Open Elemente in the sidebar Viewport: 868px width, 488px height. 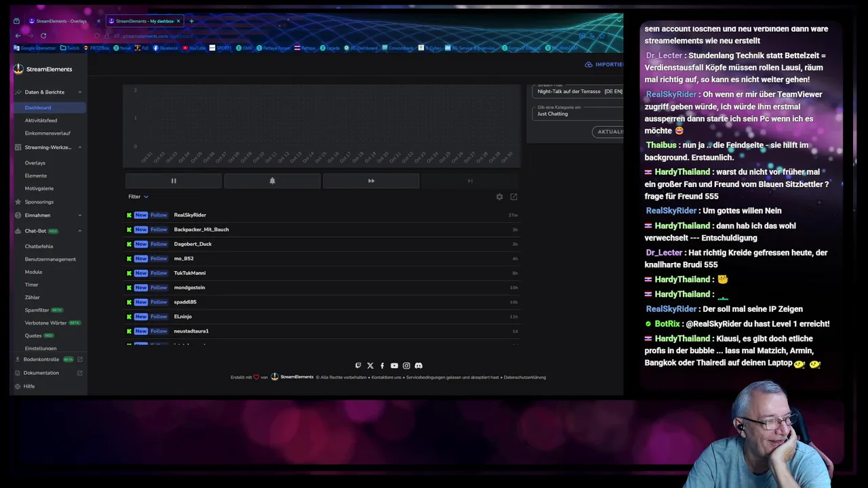click(36, 176)
